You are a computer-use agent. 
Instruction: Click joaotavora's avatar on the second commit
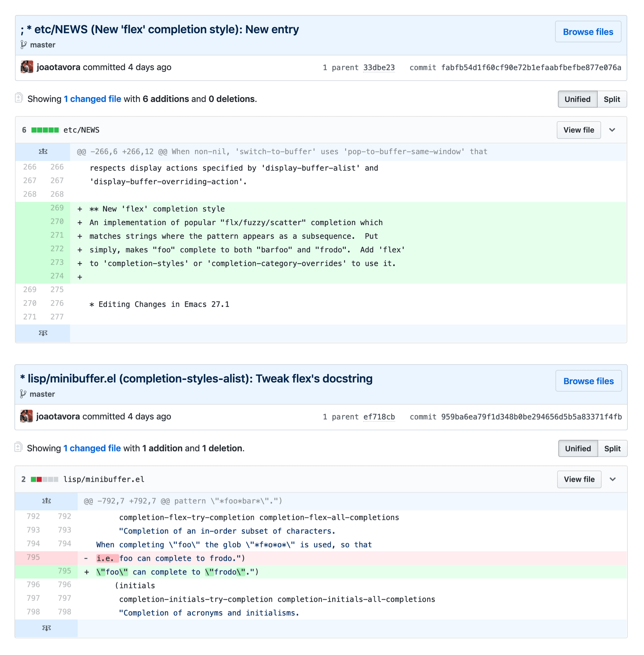coord(27,416)
